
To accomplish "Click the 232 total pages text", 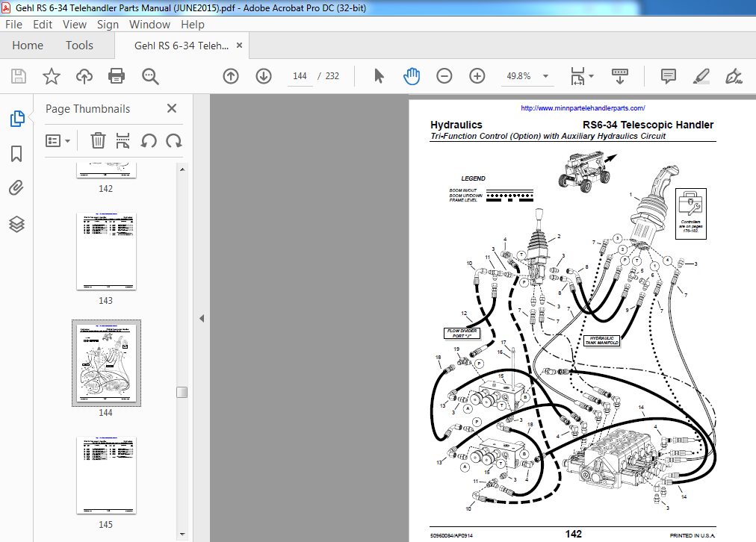I will [x=332, y=76].
